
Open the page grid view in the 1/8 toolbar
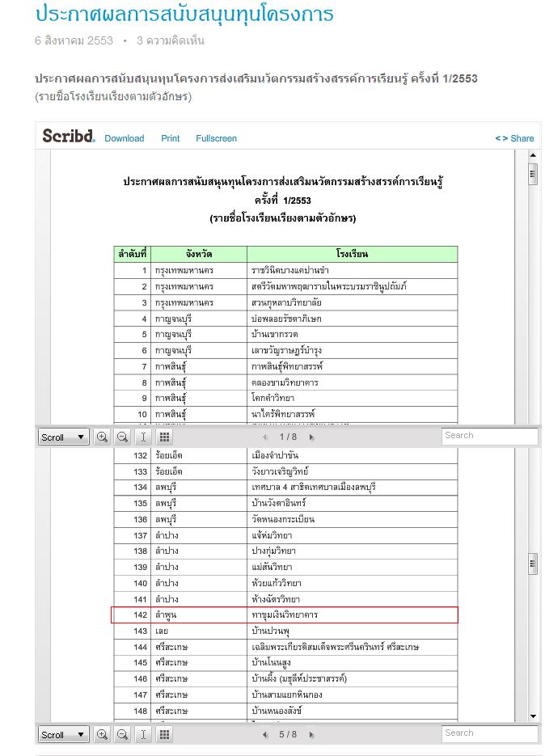tap(164, 437)
